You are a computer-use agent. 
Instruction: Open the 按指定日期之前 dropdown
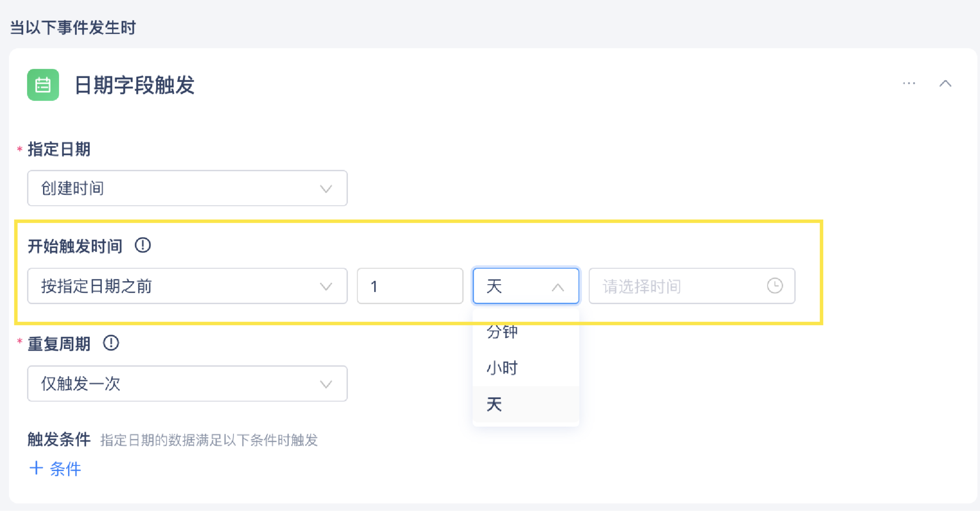click(186, 286)
